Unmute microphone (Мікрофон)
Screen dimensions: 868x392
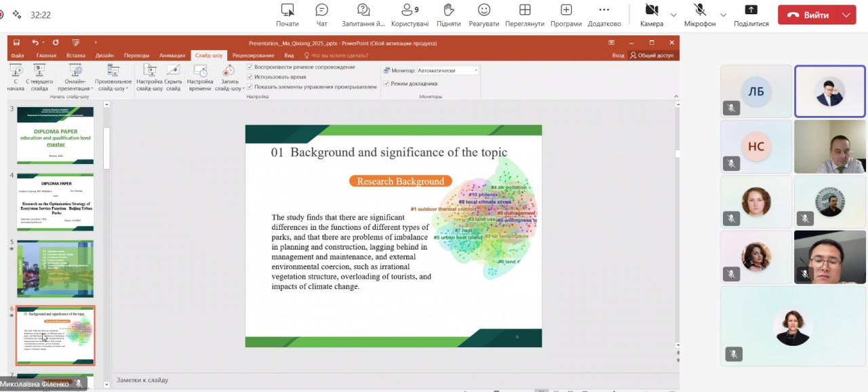[700, 14]
